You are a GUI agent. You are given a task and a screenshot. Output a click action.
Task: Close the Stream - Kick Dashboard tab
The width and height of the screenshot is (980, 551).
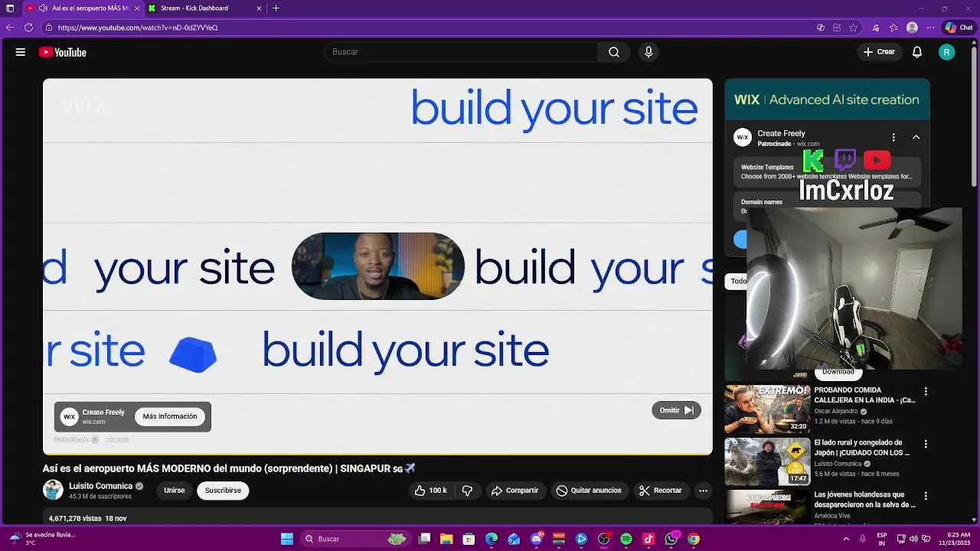[x=259, y=8]
